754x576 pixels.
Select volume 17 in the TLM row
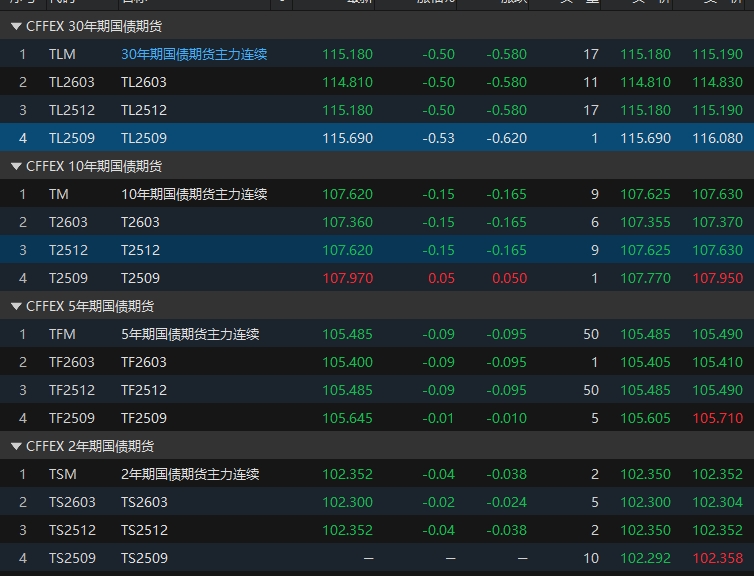(x=591, y=54)
